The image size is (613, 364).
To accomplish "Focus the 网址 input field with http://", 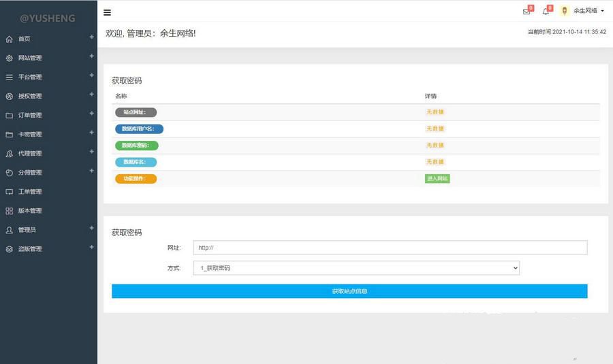I will point(390,248).
